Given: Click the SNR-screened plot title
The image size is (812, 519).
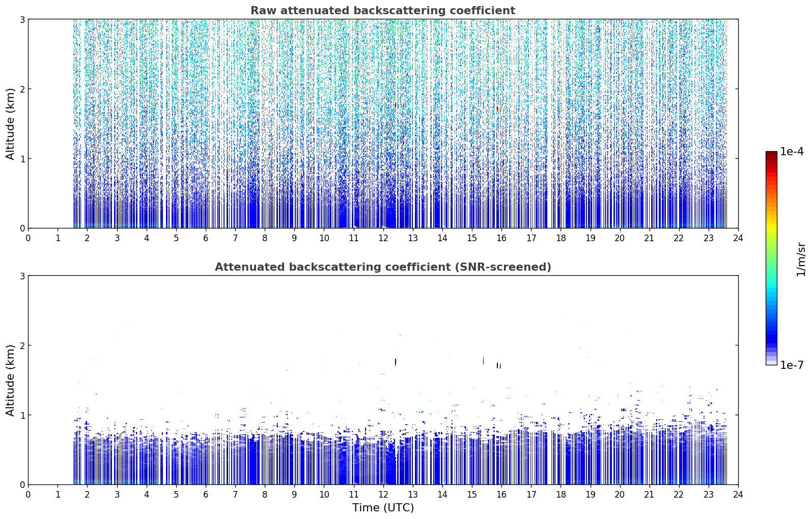Looking at the screenshot, I should pyautogui.click(x=383, y=267).
